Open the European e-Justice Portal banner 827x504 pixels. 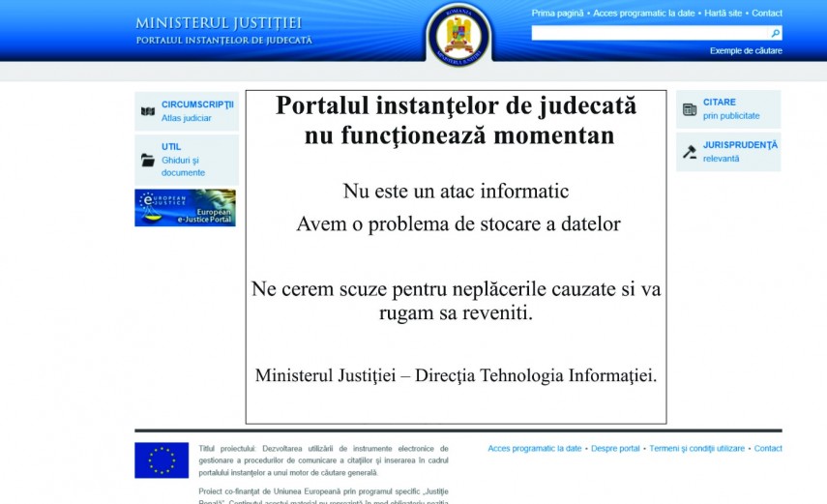pos(185,208)
